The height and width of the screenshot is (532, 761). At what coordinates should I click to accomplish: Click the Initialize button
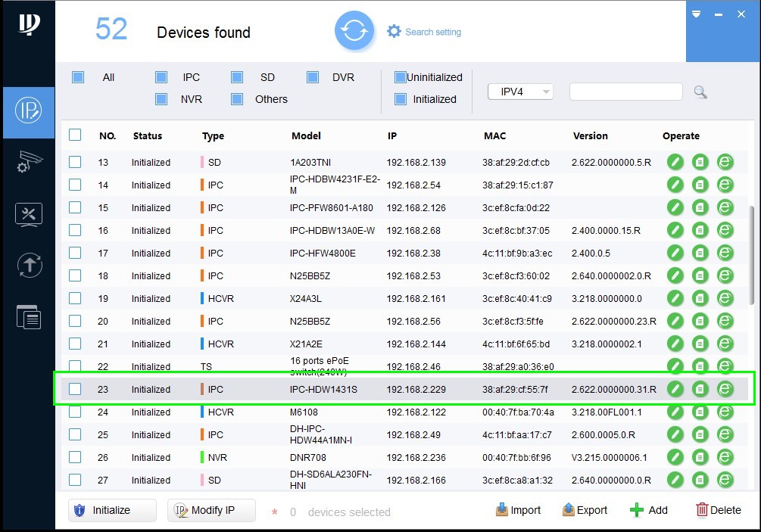112,510
